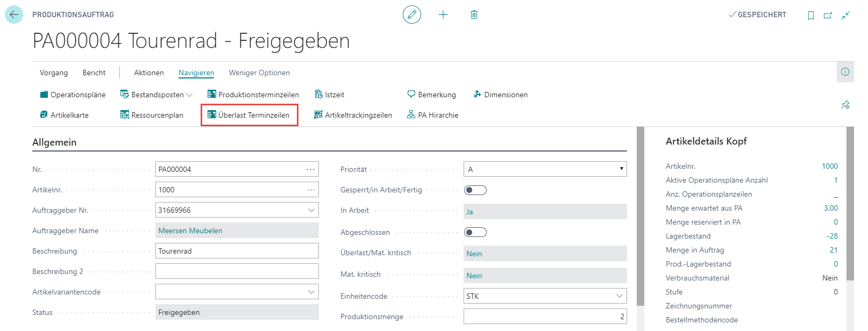Click Aktive Operationspläne Anzahl value 1
This screenshot has width=868, height=331.
(x=836, y=180)
